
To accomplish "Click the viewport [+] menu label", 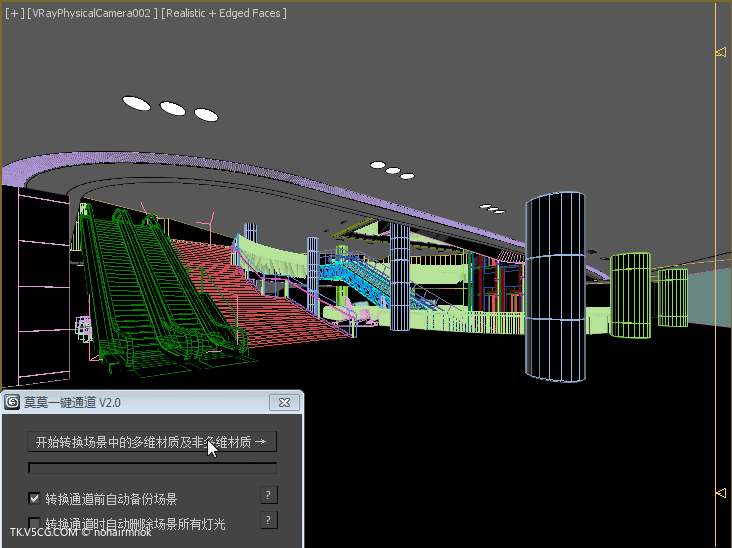I will tap(15, 13).
